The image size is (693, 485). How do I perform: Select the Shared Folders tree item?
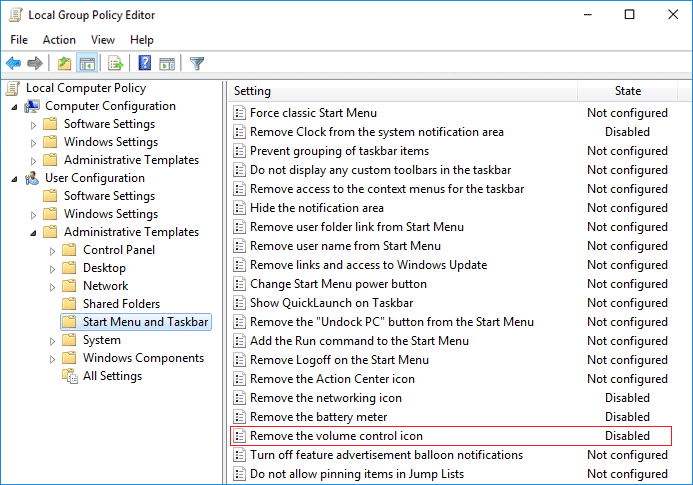(121, 304)
